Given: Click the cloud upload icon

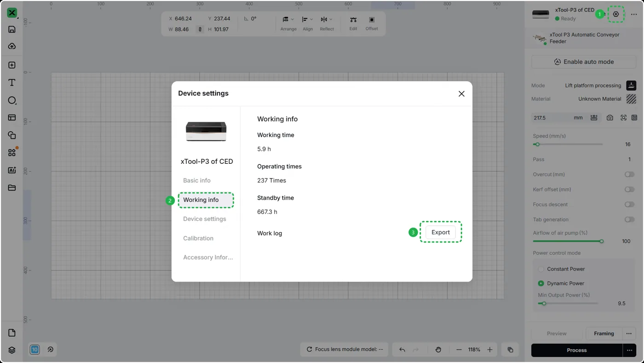Looking at the screenshot, I should pos(12,46).
